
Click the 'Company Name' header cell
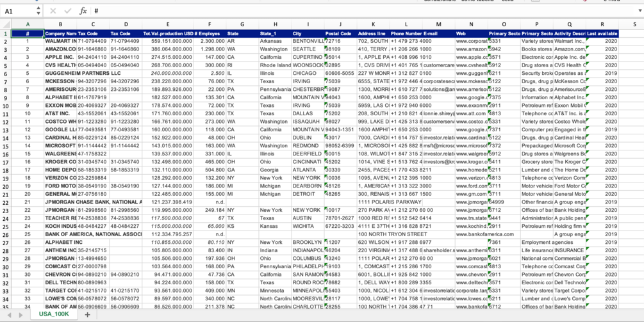(x=60, y=33)
